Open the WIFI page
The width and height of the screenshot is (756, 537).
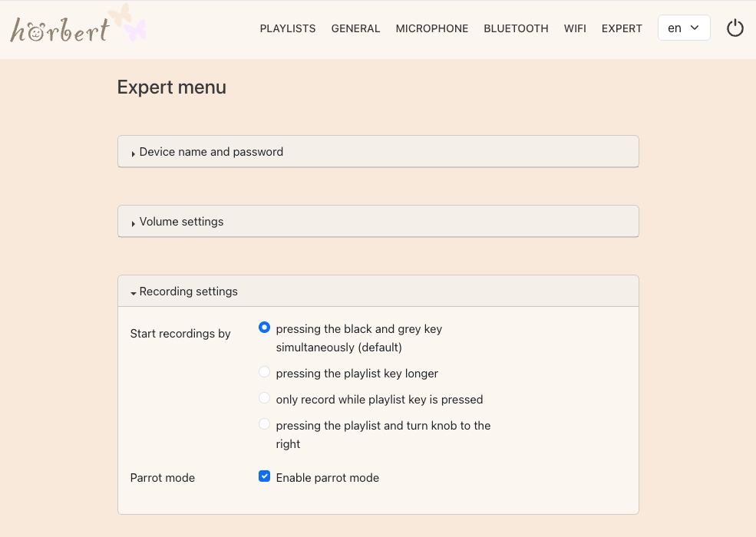pos(575,28)
